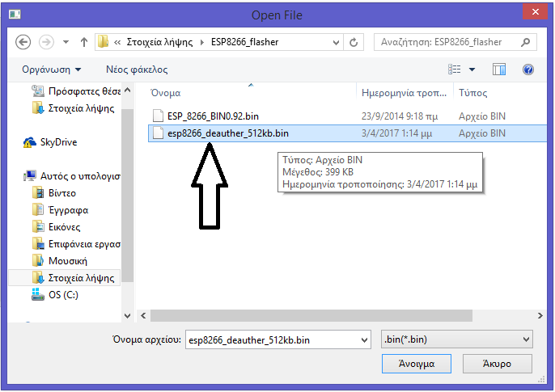Screen dimensions: 555x392
Task: Expand the filename combo box dropdown
Action: (x=364, y=340)
